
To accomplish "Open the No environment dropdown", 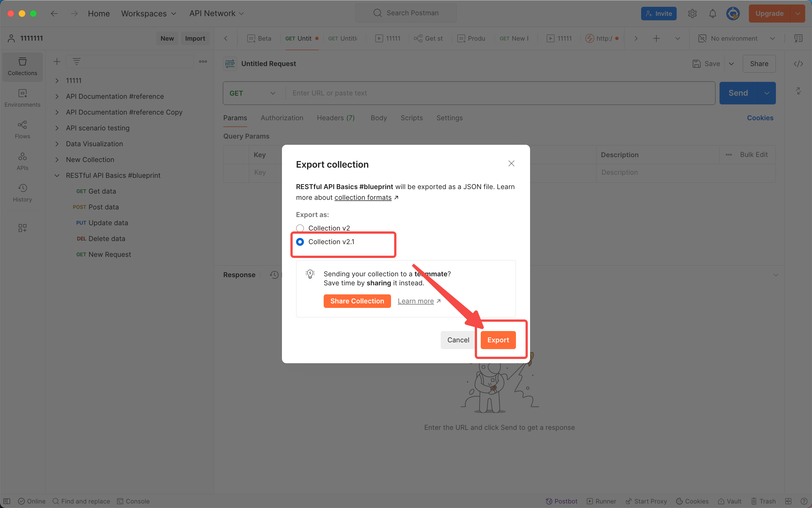I will 737,38.
